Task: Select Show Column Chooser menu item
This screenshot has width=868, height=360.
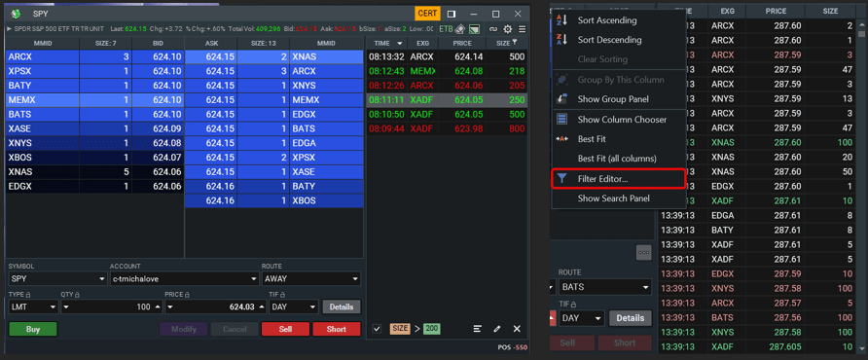Action: [x=622, y=119]
